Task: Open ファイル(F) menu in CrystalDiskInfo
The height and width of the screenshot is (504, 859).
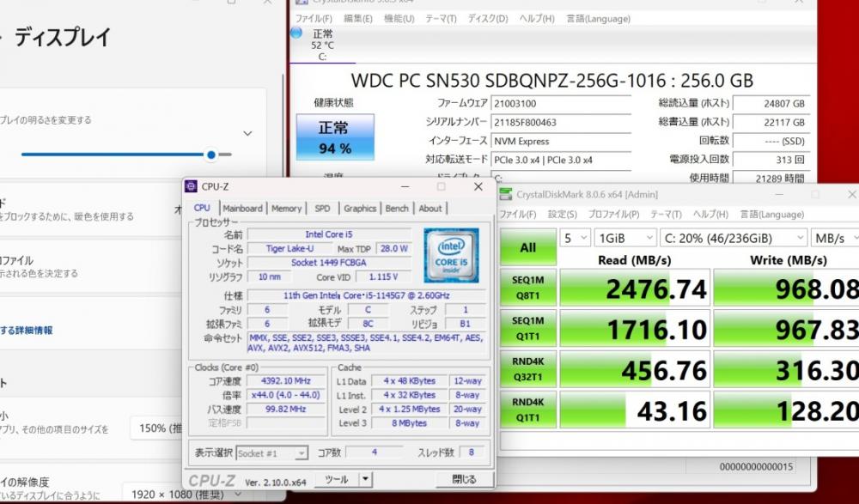Action: tap(314, 19)
